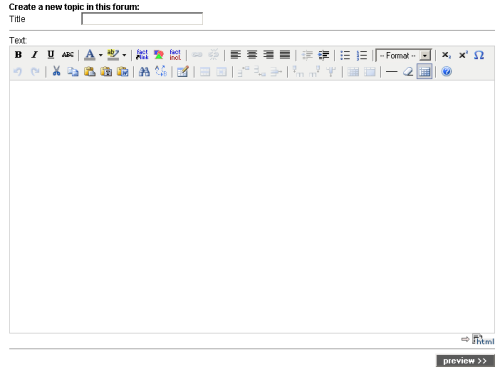The height and width of the screenshot is (372, 500).
Task: Open the text color picker arrow
Action: tap(100, 55)
